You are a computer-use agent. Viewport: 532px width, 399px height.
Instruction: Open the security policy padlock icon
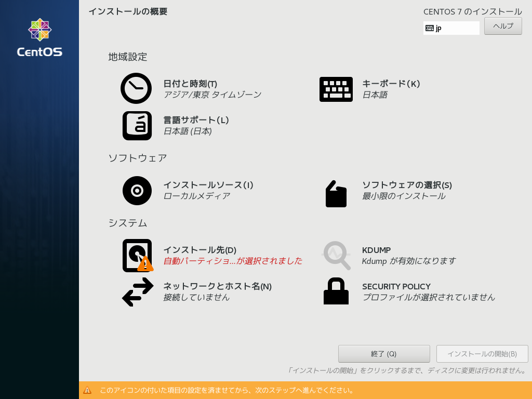tap(336, 291)
